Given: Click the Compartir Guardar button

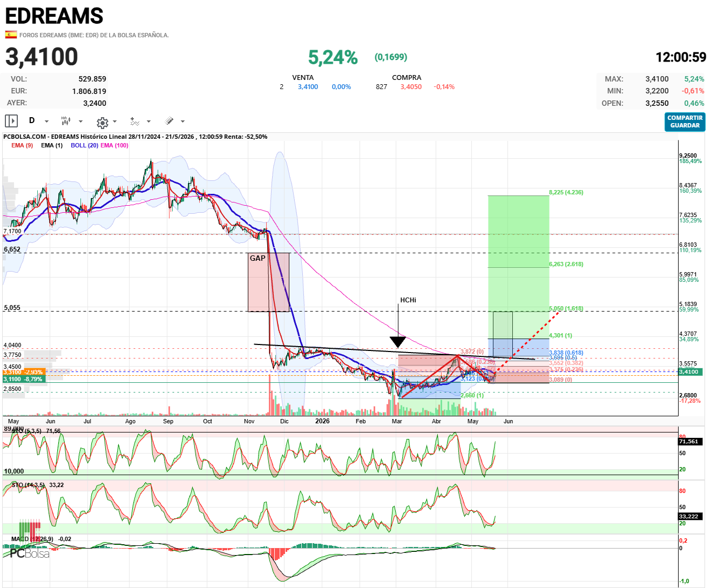Looking at the screenshot, I should click(x=685, y=121).
